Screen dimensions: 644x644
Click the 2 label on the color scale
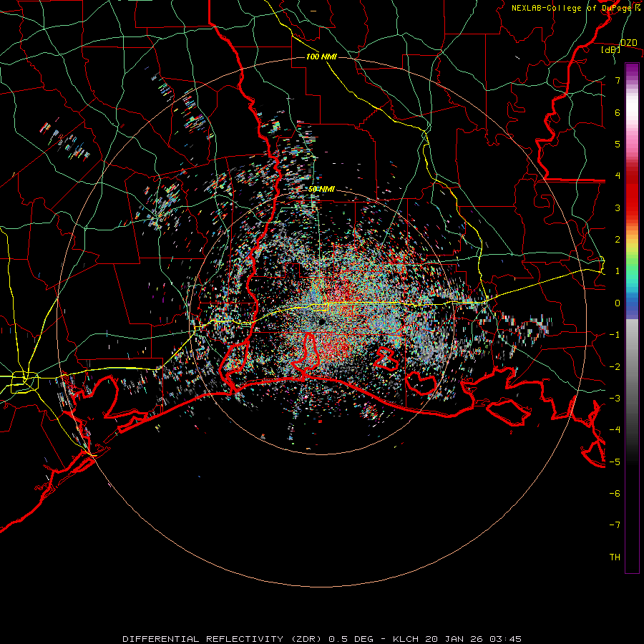coord(618,240)
